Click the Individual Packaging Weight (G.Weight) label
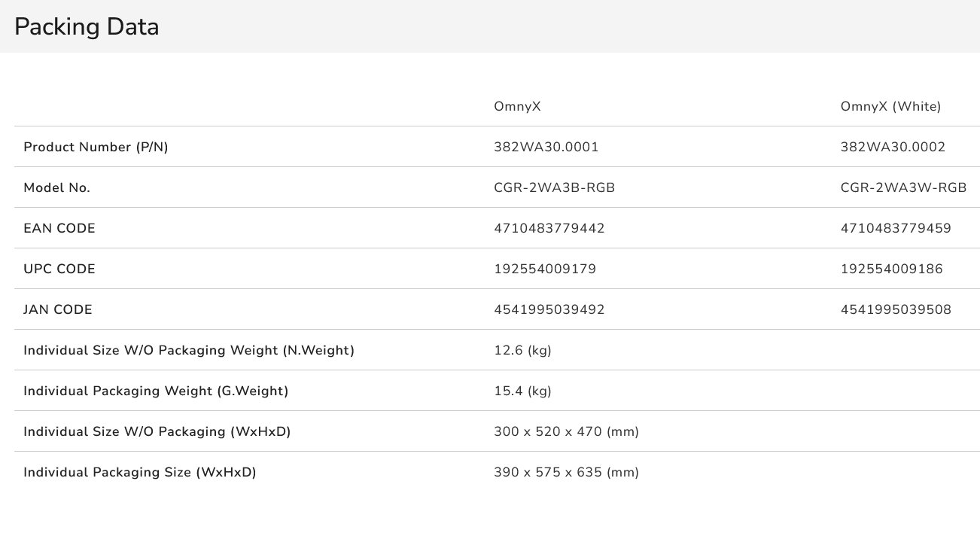Screen dimensions: 980x539 tap(156, 391)
